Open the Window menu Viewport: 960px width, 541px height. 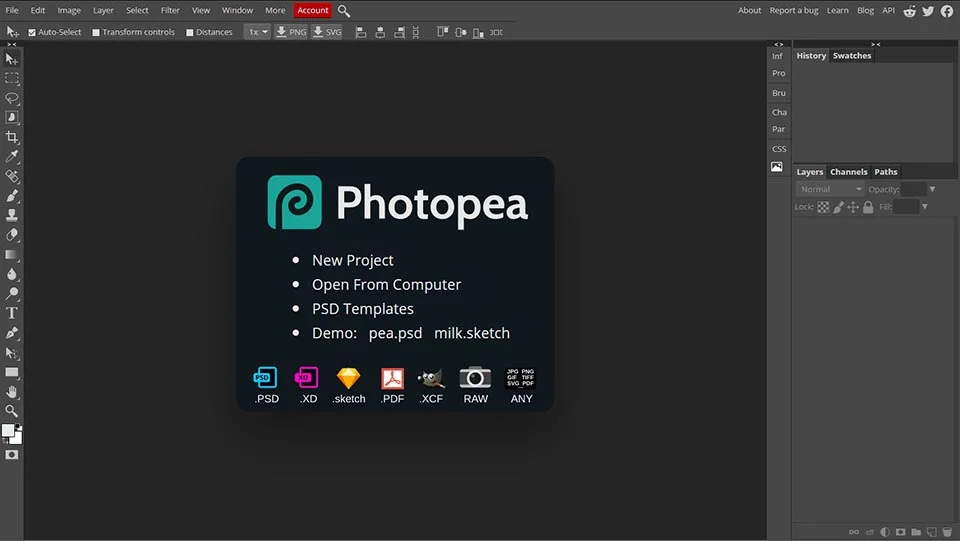tap(238, 10)
